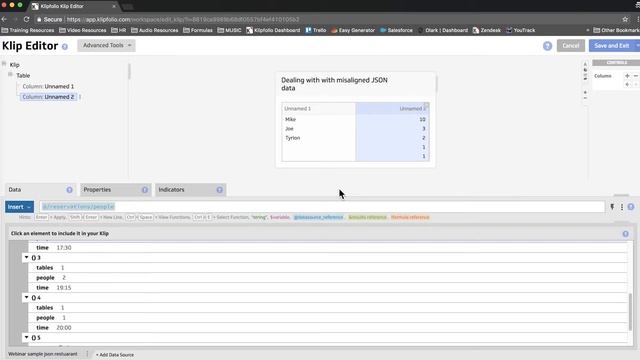Viewport: 640px width, 360px height.
Task: Open the Klipfolio Dashboard bookmark
Action: click(273, 30)
